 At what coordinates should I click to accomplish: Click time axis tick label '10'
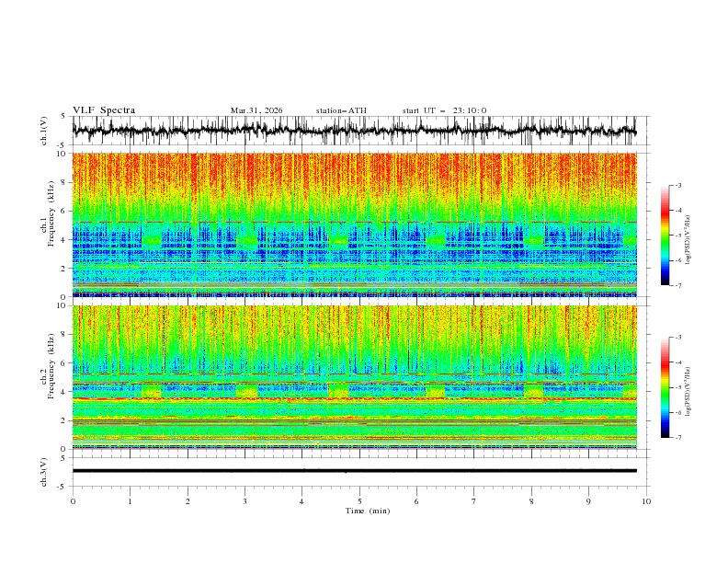(646, 501)
